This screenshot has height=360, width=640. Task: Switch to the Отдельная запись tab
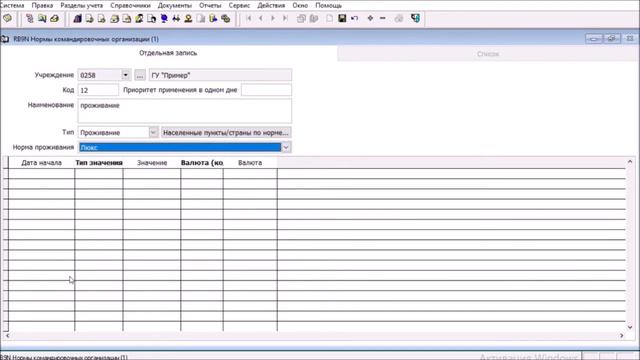(x=168, y=53)
